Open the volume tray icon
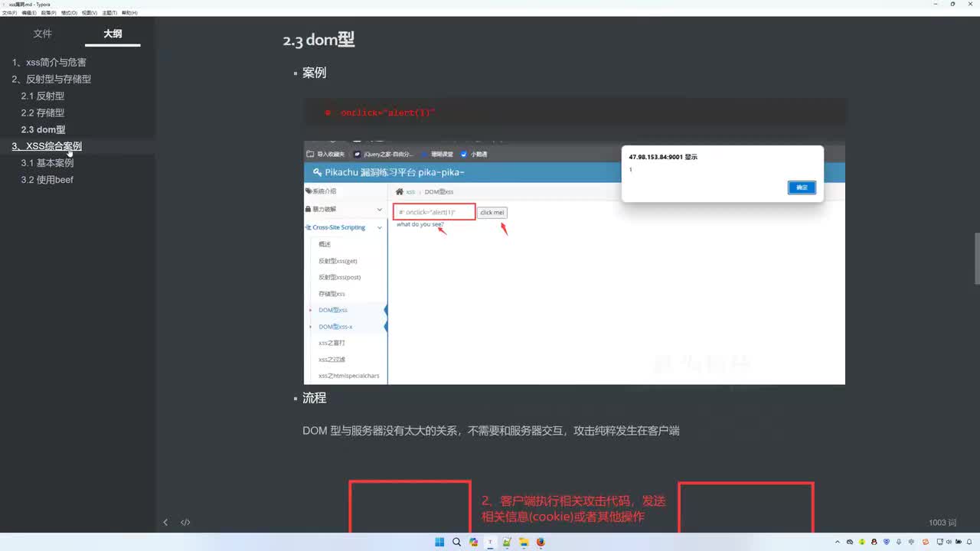Viewport: 980px width, 551px height. [x=949, y=542]
